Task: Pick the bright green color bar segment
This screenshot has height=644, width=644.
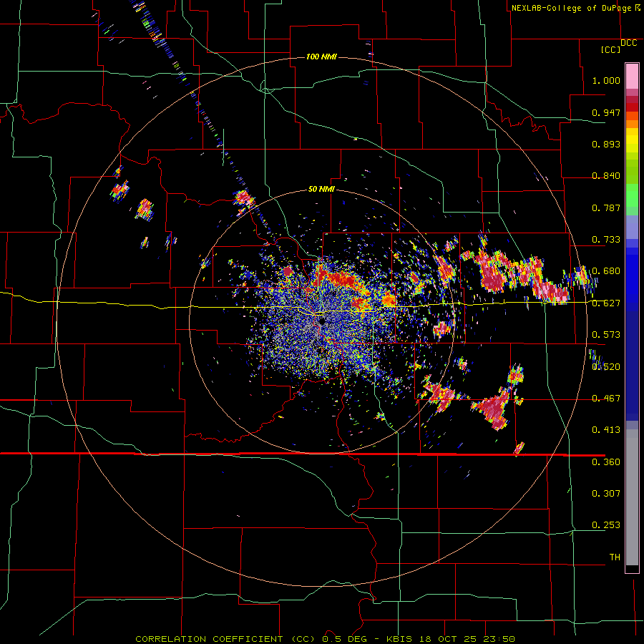Action: tap(632, 195)
